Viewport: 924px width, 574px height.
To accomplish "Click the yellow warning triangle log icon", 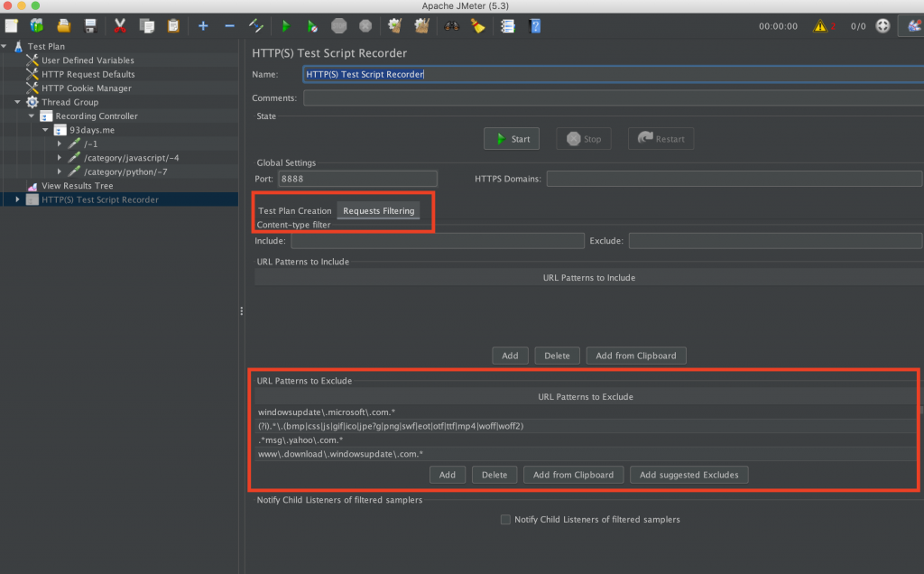I will tap(819, 26).
